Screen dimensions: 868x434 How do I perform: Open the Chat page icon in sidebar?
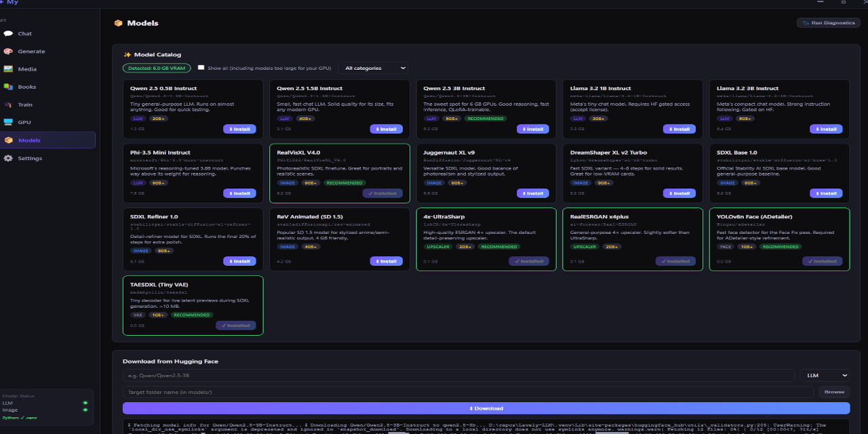click(x=8, y=33)
